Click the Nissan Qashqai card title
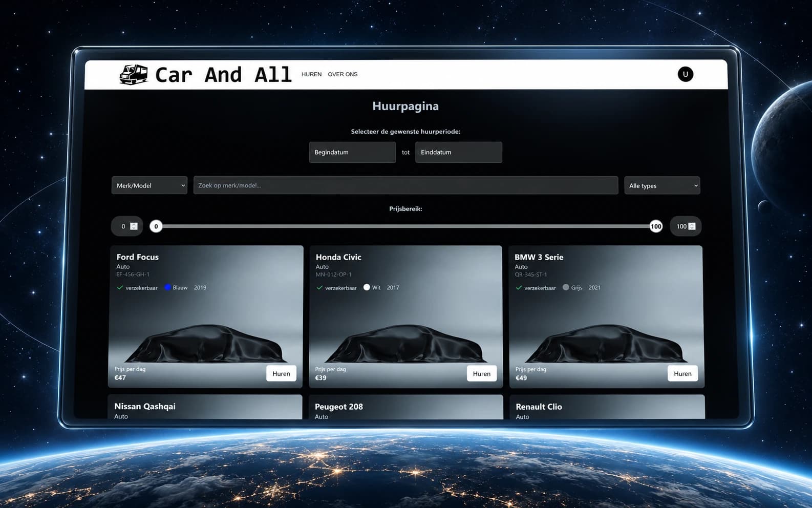Screen dimensions: 812x508 coord(145,406)
